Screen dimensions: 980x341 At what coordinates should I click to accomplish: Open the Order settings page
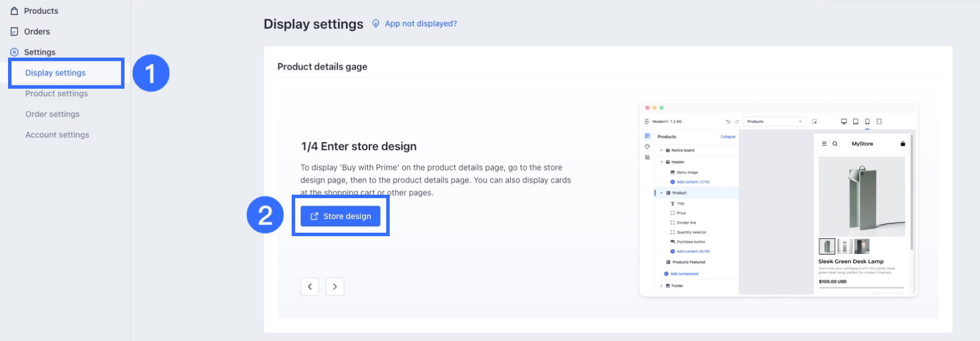click(x=52, y=114)
